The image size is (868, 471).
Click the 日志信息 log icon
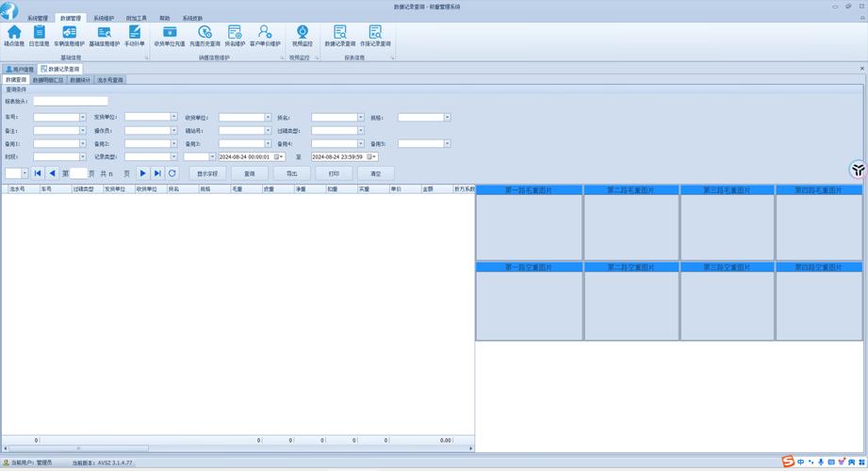[x=39, y=36]
